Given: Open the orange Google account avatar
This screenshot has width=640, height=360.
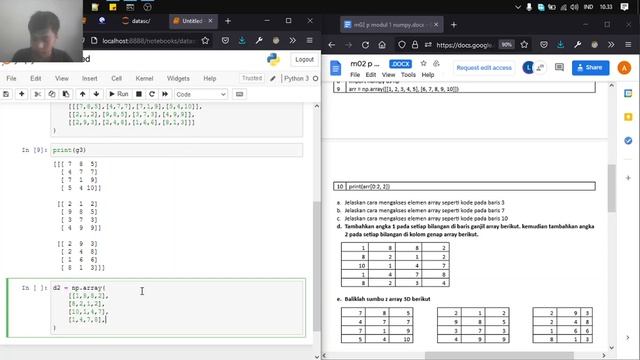Looking at the screenshot, I should [624, 68].
